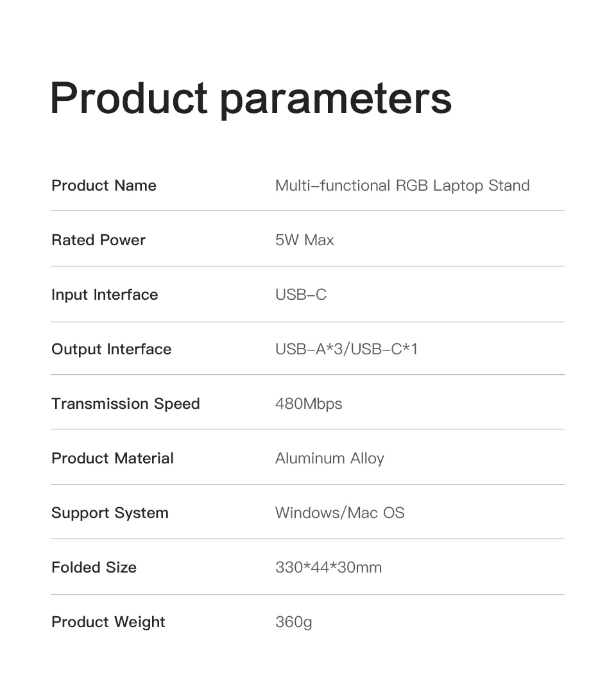Click "USB-C*1" in the output value
This screenshot has height=699, width=616.
pyautogui.click(x=385, y=349)
